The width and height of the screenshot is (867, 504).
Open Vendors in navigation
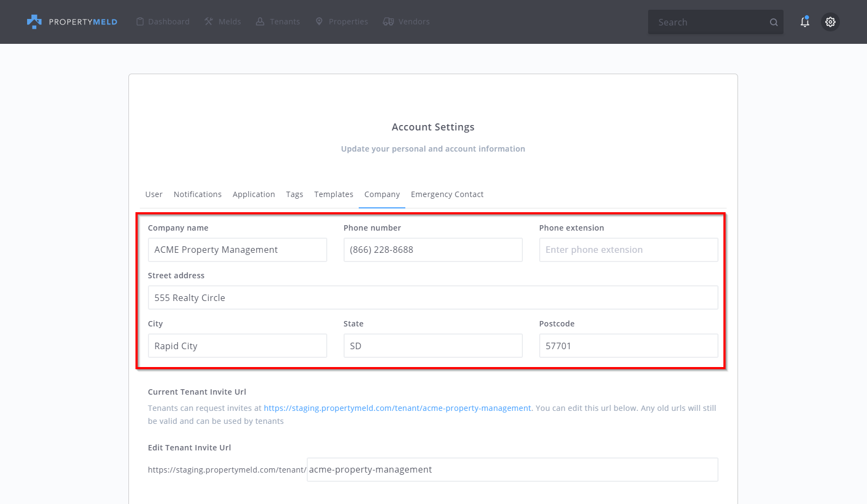click(414, 22)
